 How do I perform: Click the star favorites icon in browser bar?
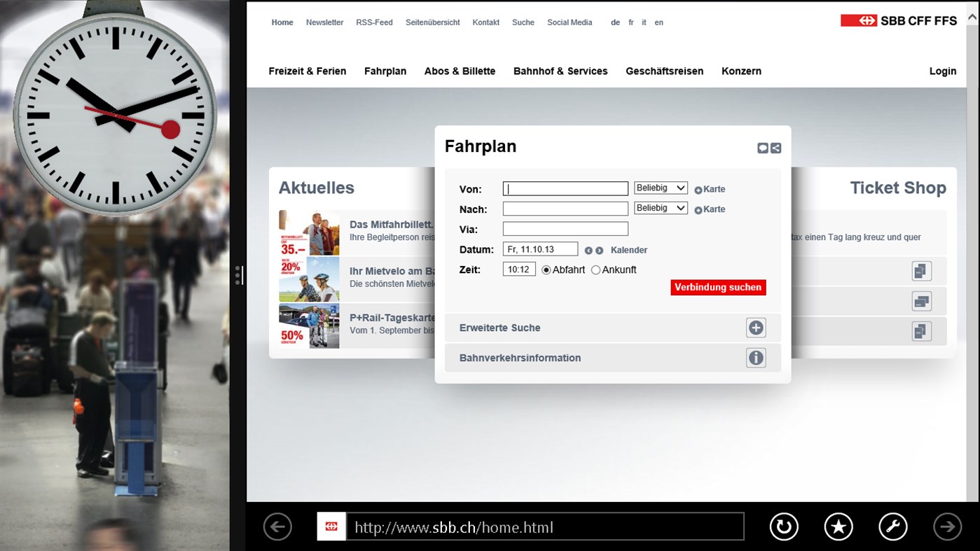838,526
